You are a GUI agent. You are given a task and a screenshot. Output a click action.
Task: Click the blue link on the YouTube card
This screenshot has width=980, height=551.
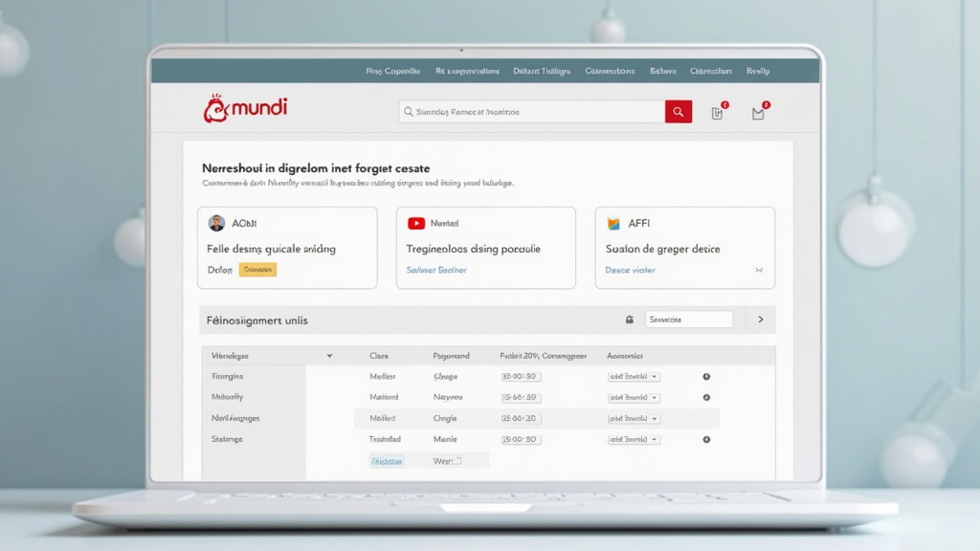[436, 271]
